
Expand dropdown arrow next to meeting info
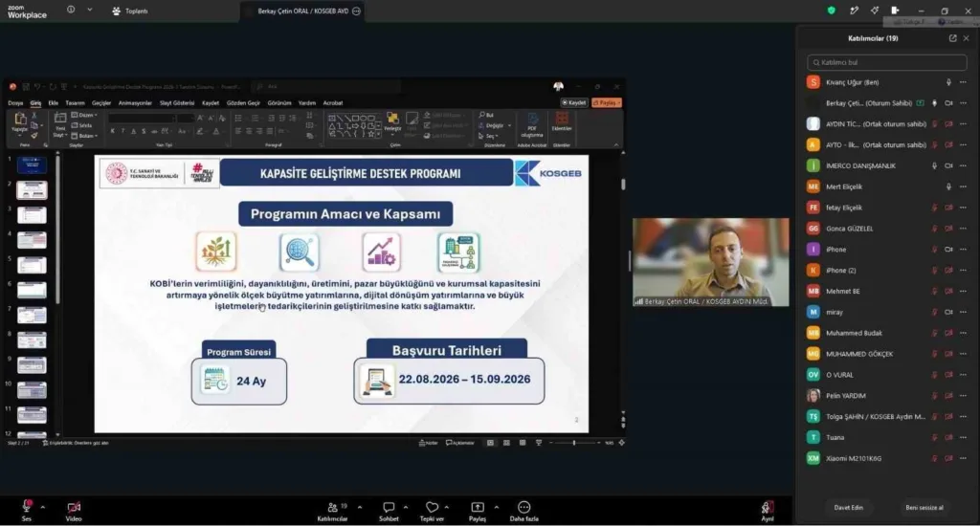[89, 10]
